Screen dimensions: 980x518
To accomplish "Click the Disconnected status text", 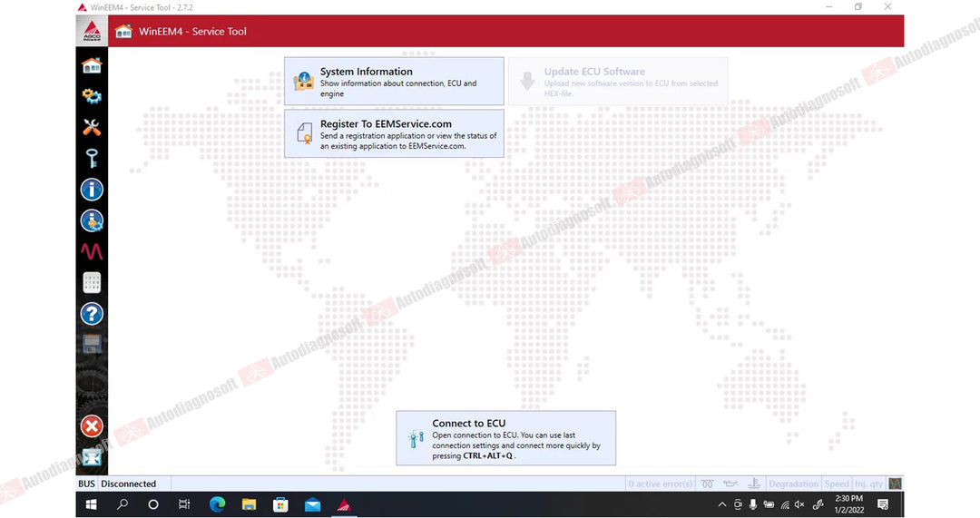I will click(x=128, y=484).
